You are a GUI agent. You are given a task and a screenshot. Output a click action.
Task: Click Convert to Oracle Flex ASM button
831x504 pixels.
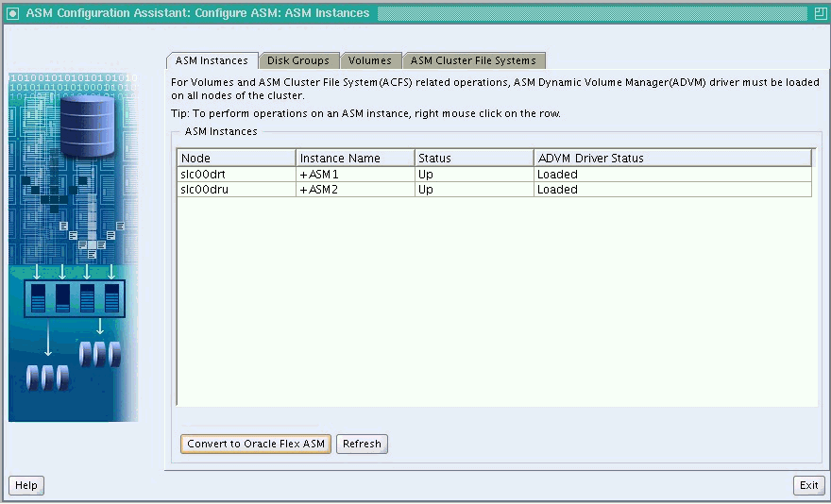tap(256, 444)
